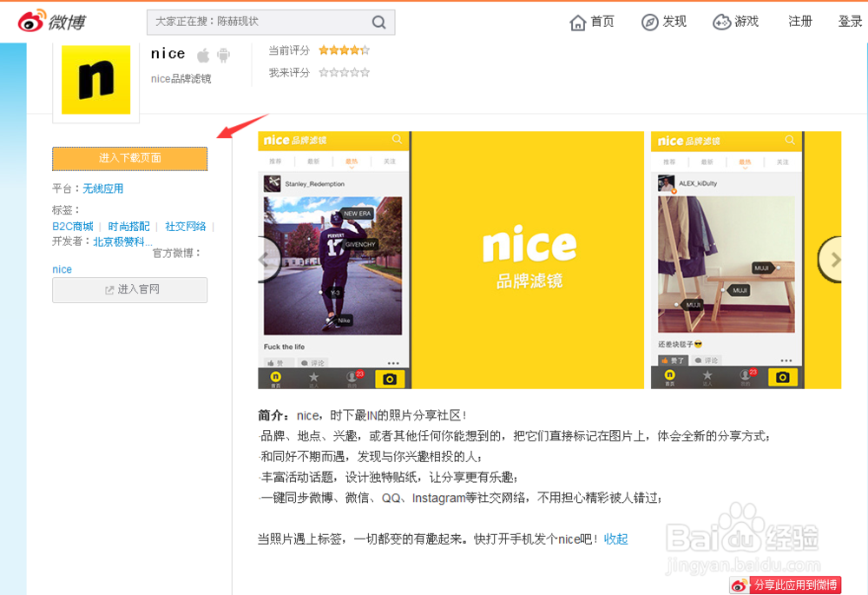Image resolution: width=868 pixels, height=595 pixels.
Task: Open the ALEX_kiDulty screenshot thumbnail
Action: (727, 260)
